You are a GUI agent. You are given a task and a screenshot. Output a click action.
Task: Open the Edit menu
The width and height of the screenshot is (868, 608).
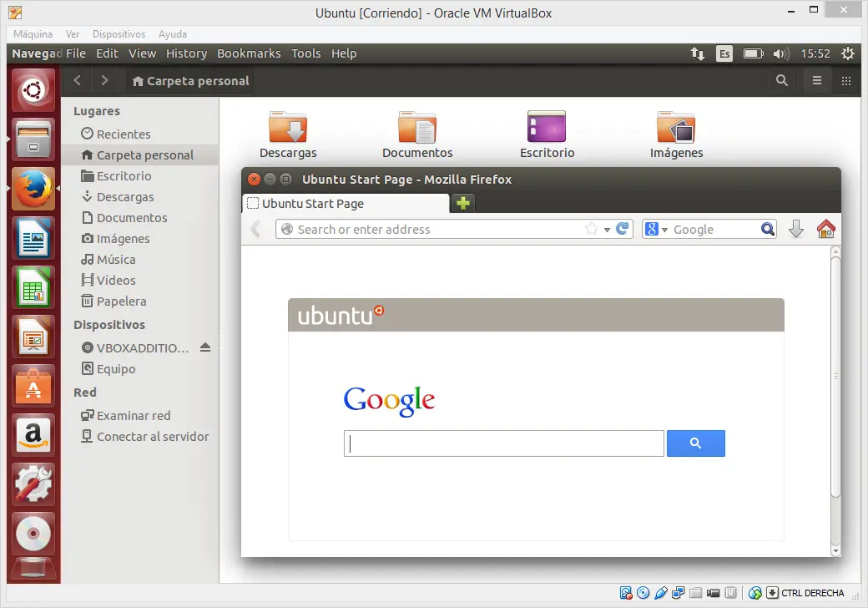coord(107,53)
